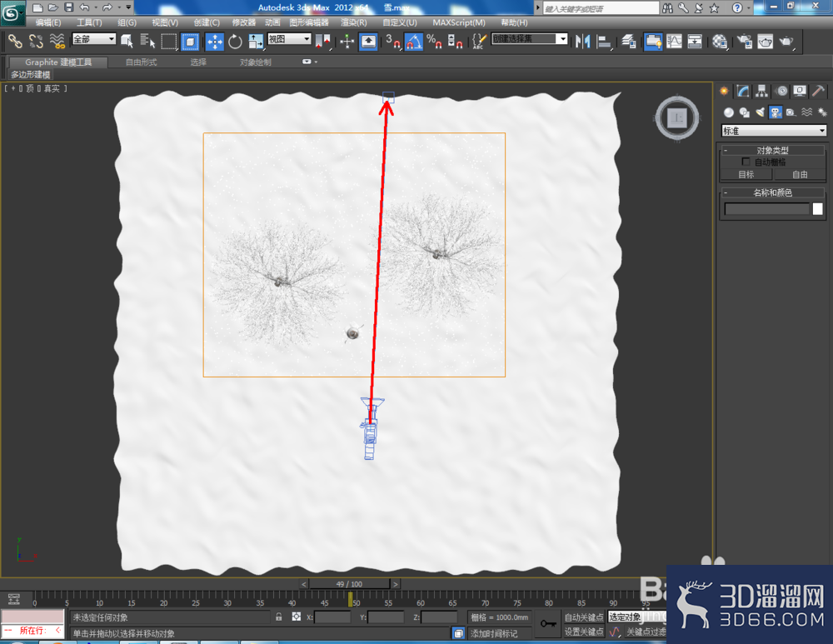Click the Undo arrow in quick access toolbar

(84, 7)
